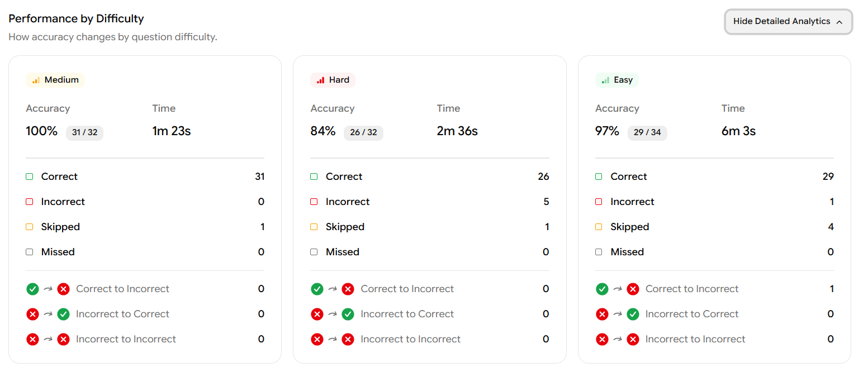Viewport: 868px width, 372px height.
Task: Select the Easy difficulty label tag
Action: (x=617, y=80)
